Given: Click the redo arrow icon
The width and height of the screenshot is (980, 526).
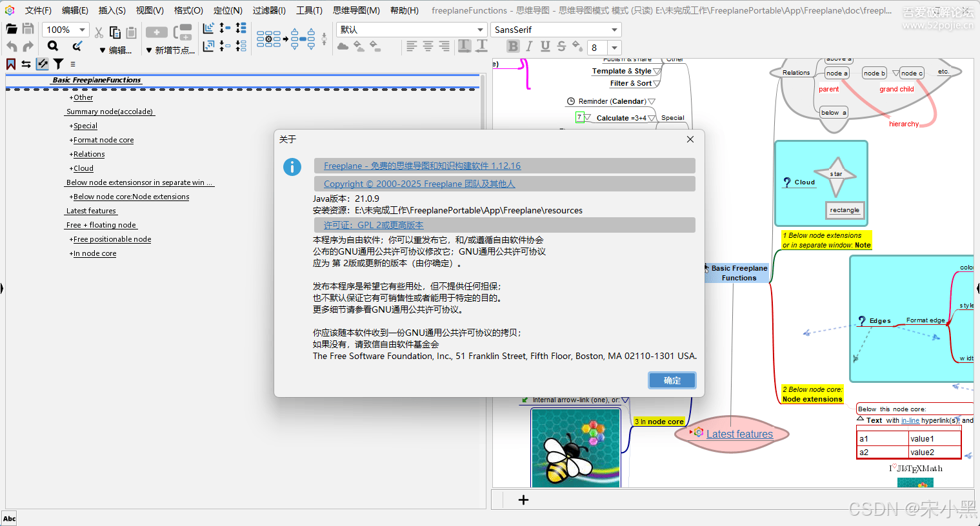Looking at the screenshot, I should coord(28,46).
